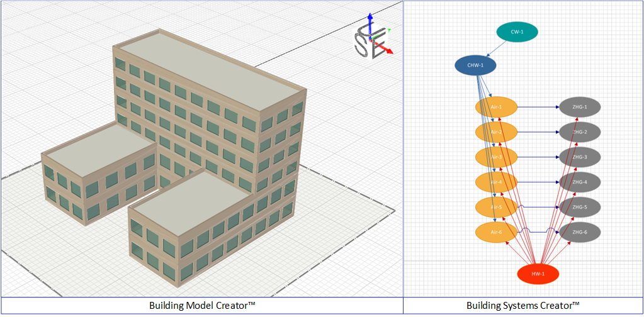Select the Air-4 node
The image size is (644, 317).
click(x=496, y=182)
